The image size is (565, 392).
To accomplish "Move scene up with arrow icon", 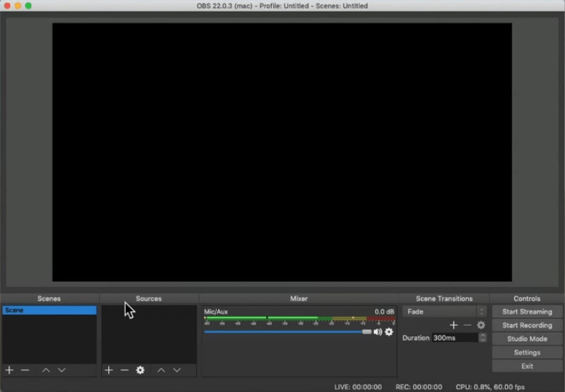I will click(x=46, y=370).
